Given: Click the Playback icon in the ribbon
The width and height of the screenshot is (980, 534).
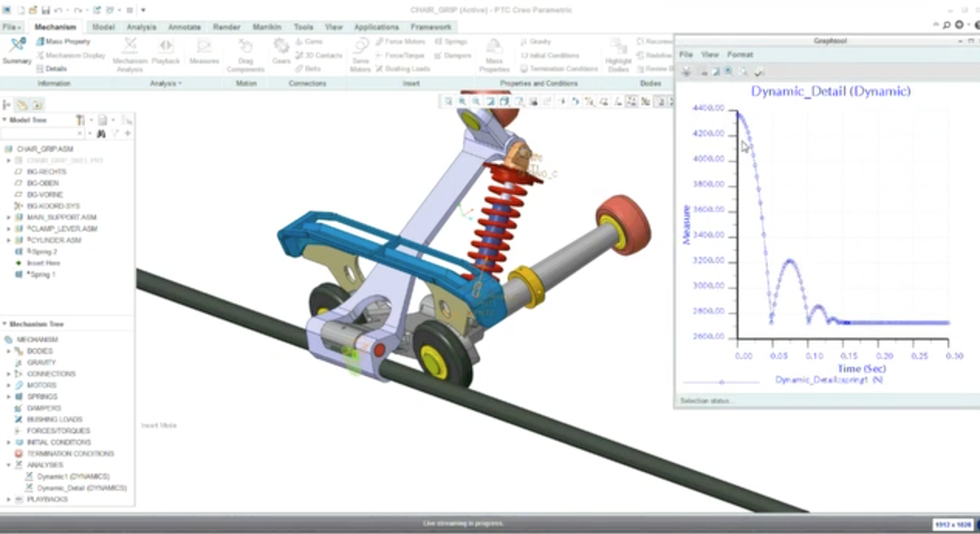Looking at the screenshot, I should click(x=166, y=51).
